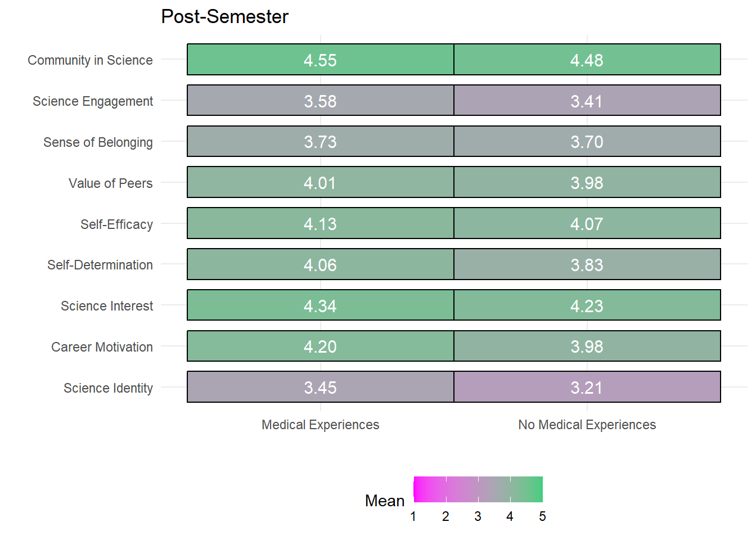
Task: Select the 3.41 Science Engagement cell
Action: pos(587,101)
